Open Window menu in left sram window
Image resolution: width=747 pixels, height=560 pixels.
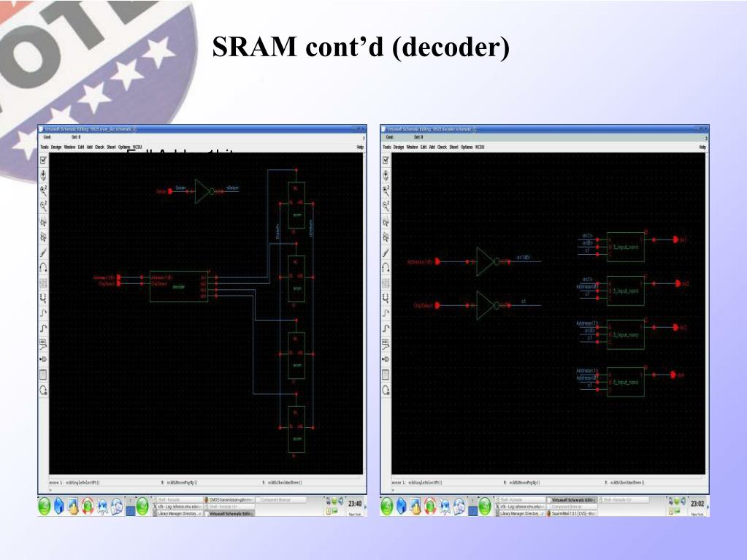(x=69, y=147)
